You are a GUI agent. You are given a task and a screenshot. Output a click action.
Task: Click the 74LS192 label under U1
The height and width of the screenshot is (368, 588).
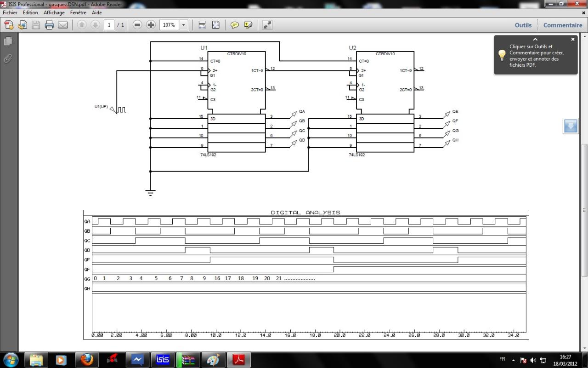click(208, 155)
